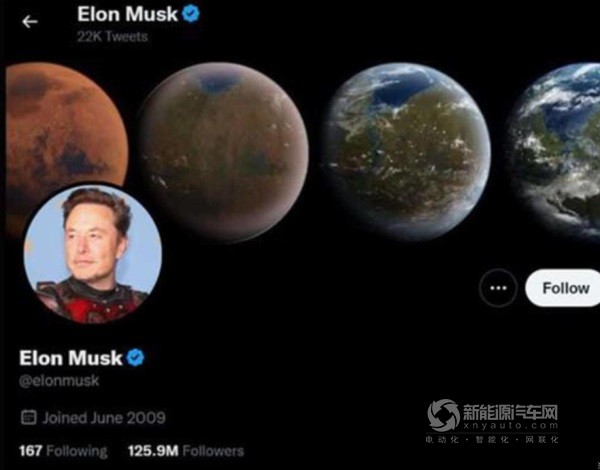600x470 pixels.
Task: Click the verified badge next to profile name
Action: coord(135,358)
